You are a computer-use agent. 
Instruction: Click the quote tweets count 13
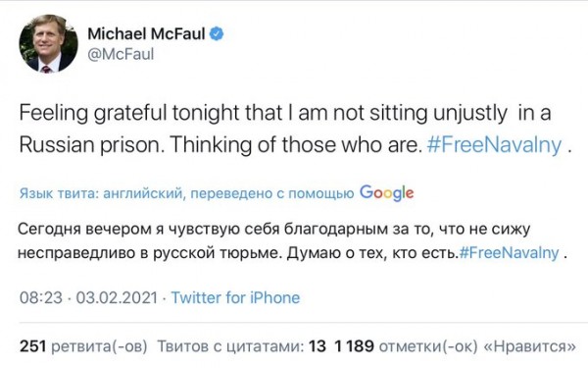(318, 345)
